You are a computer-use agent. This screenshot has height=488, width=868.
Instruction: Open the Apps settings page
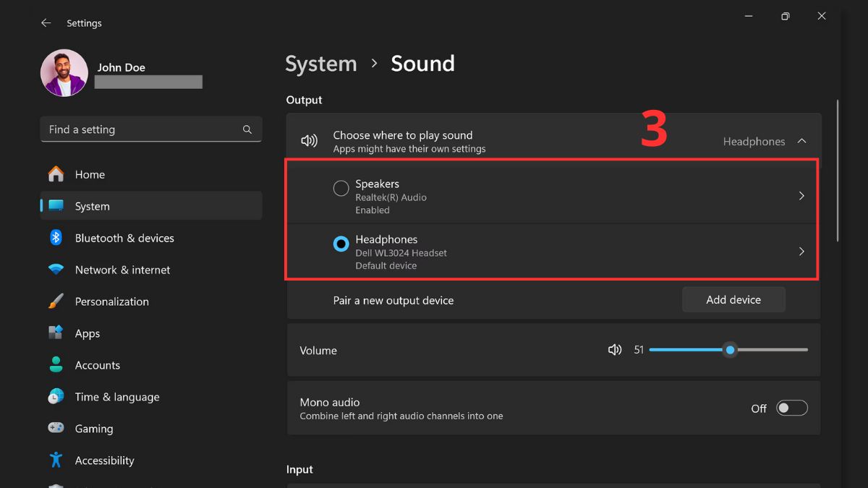point(88,333)
